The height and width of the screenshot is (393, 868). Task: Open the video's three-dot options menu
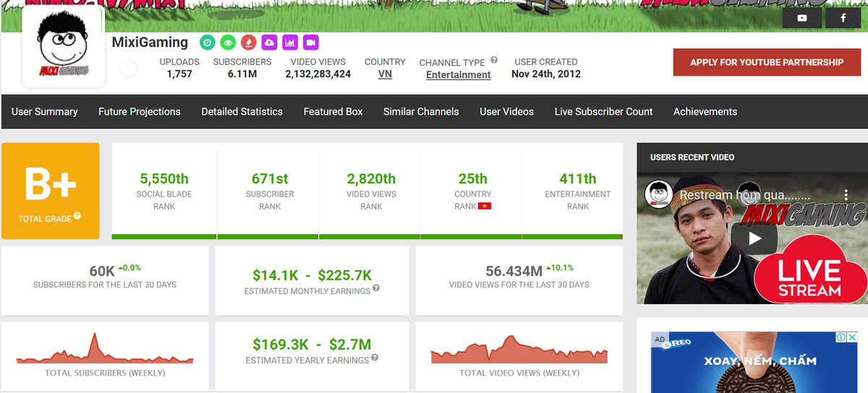tap(846, 195)
